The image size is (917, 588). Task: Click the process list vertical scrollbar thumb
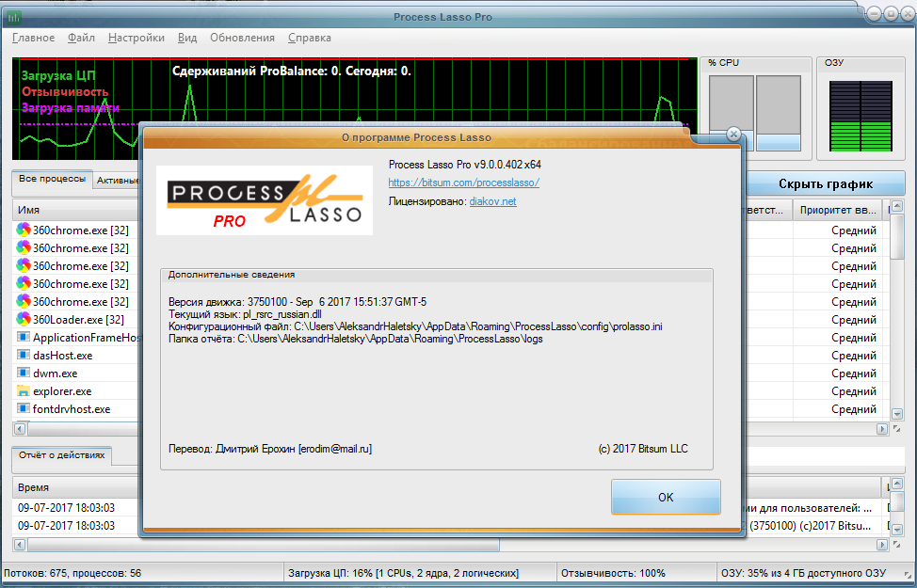point(896,236)
